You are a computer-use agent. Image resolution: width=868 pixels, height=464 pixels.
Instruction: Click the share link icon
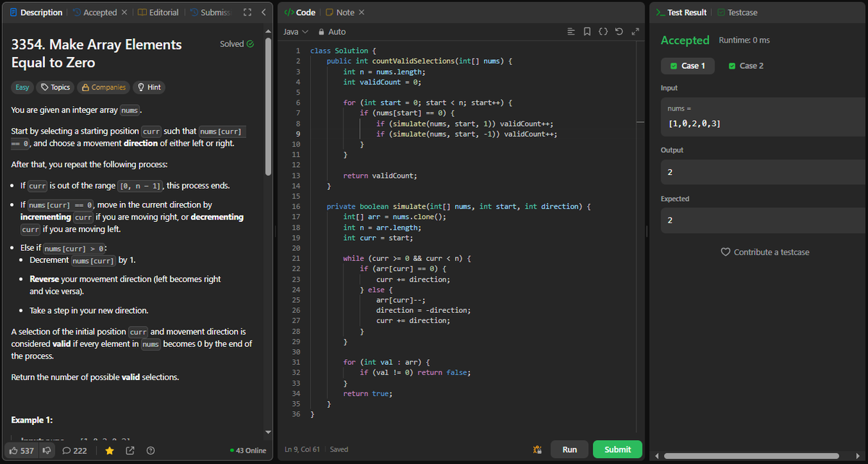(130, 450)
